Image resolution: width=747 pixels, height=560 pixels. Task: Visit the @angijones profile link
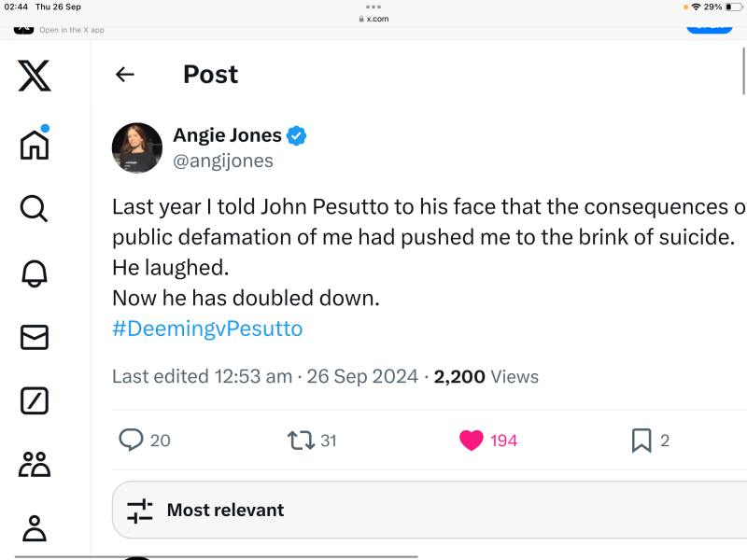(x=224, y=161)
